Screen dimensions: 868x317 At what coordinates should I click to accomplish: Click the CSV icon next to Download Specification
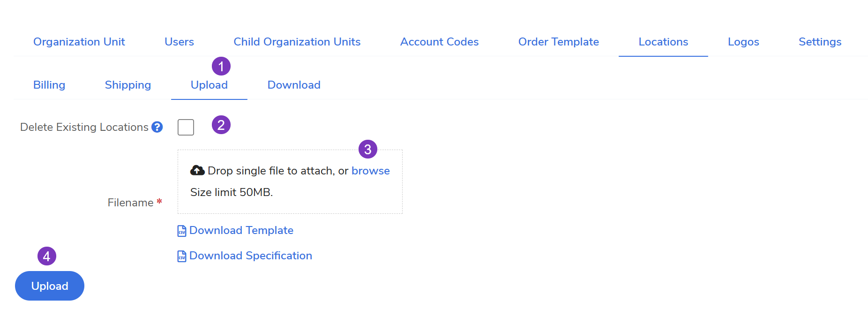(182, 256)
